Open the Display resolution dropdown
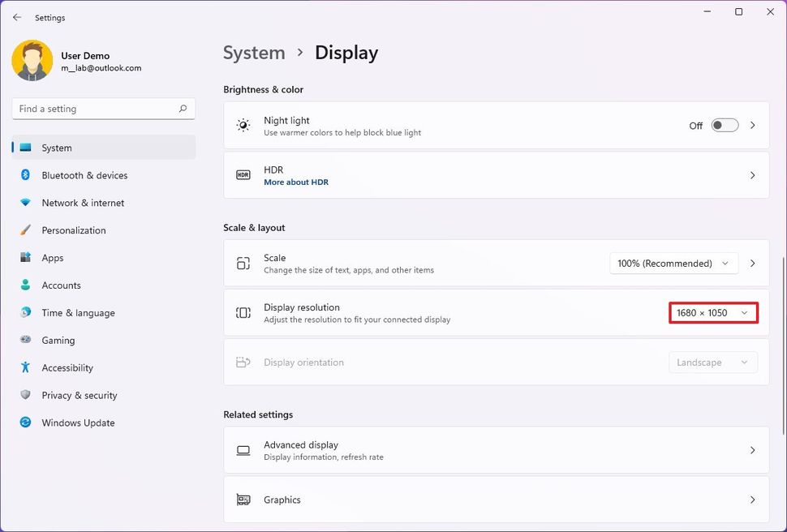 click(713, 313)
